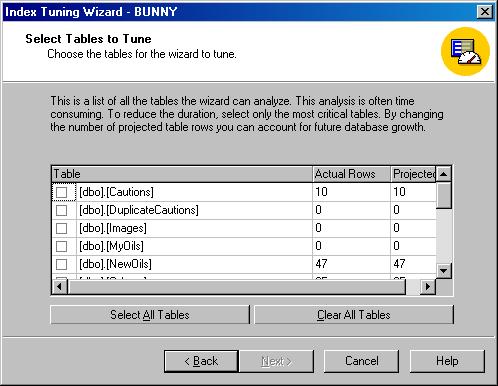The height and width of the screenshot is (386, 498).
Task: Click Projected rows value 47 for NewOils
Action: [399, 264]
